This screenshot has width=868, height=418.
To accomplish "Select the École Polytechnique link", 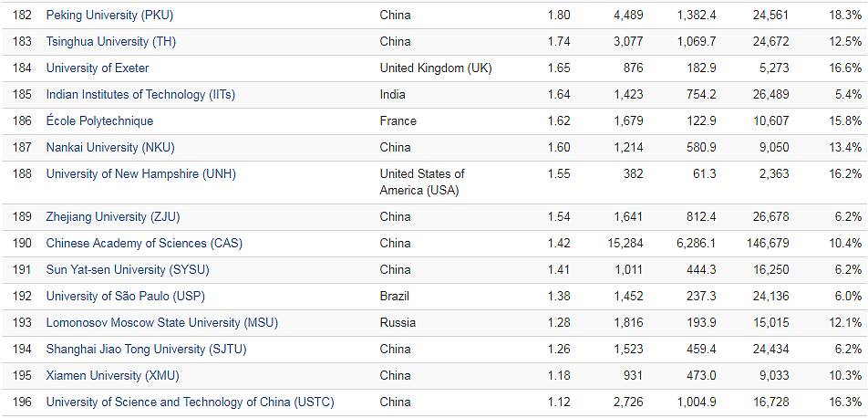I will point(99,120).
